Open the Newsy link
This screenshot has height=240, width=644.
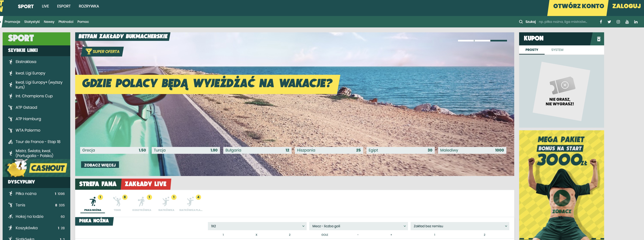pyautogui.click(x=49, y=22)
